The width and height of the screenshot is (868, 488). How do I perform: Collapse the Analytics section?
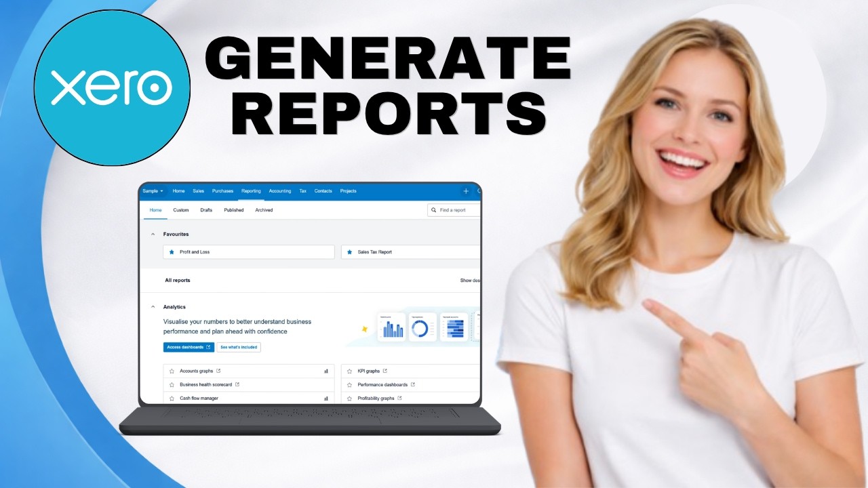pos(153,307)
